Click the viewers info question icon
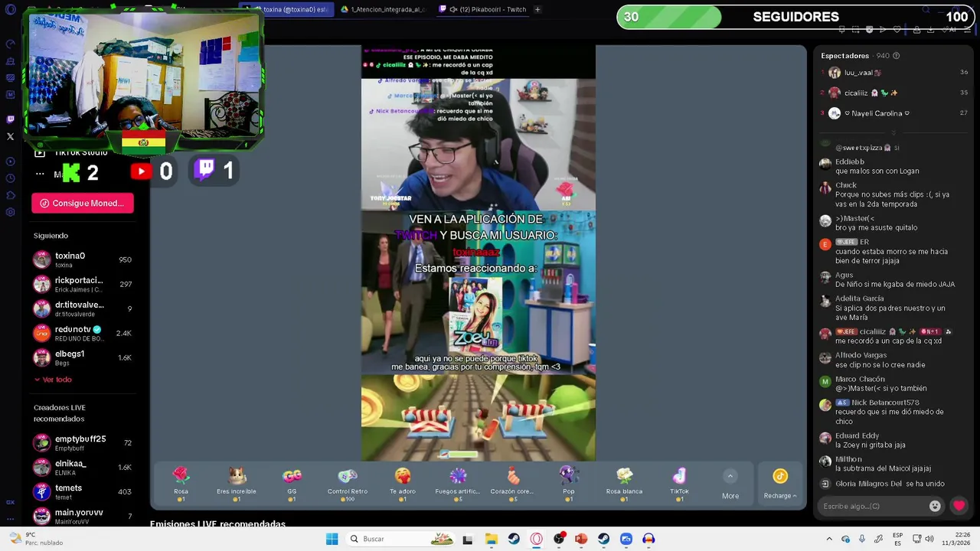Viewport: 980px width, 551px height. pos(896,56)
